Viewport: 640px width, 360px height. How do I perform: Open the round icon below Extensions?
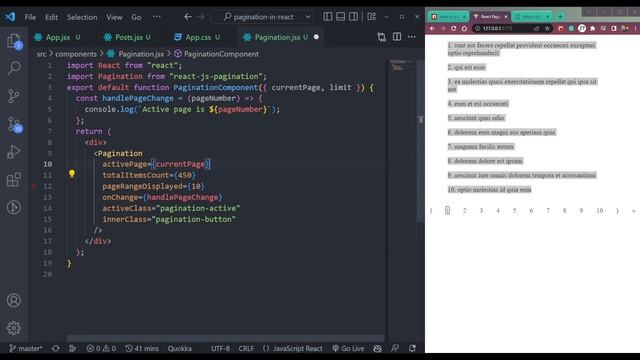pos(14,207)
